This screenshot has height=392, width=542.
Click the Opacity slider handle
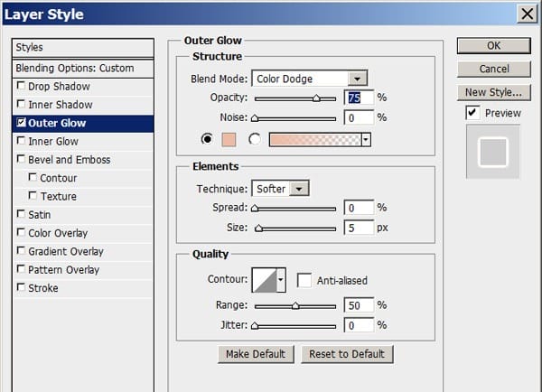pyautogui.click(x=316, y=98)
